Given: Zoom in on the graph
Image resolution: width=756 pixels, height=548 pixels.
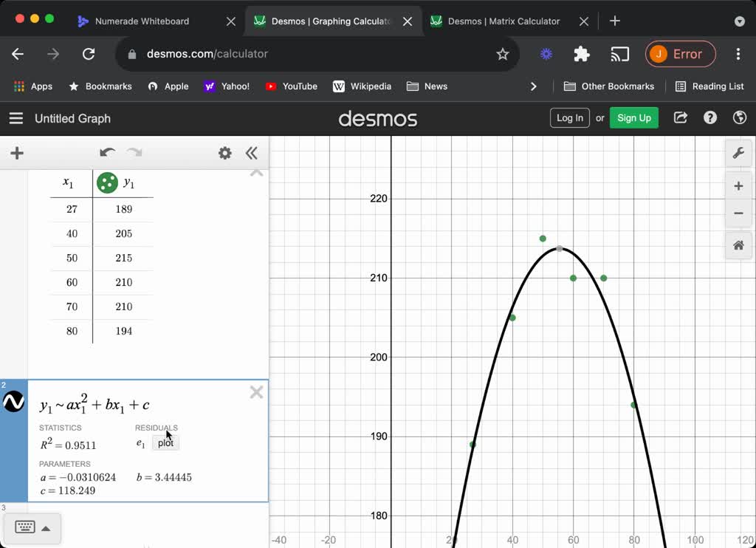Looking at the screenshot, I should [738, 186].
